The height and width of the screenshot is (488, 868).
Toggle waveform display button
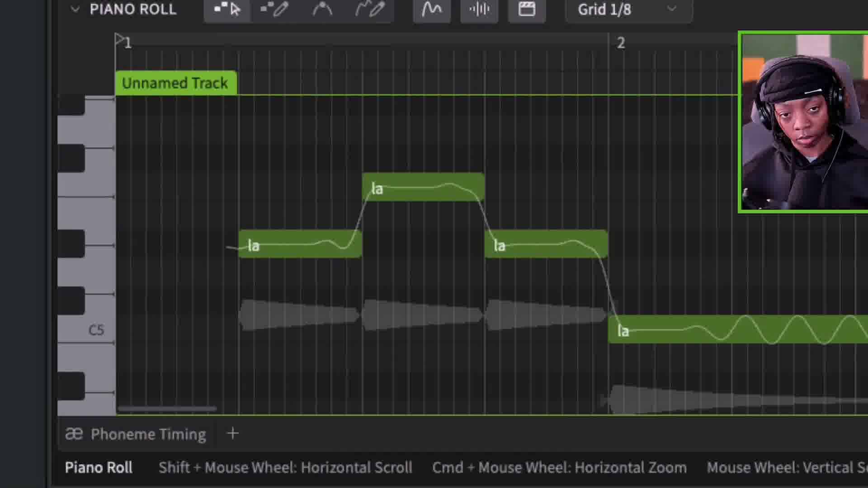479,9
